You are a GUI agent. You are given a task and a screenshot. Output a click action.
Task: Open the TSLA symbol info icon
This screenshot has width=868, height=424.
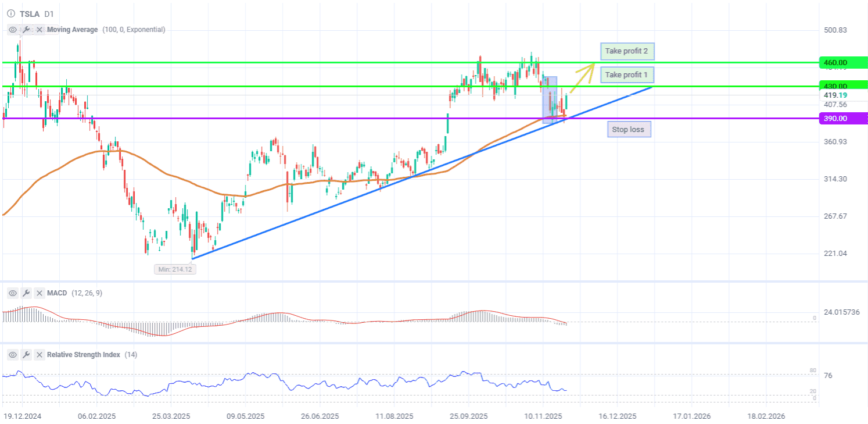pyautogui.click(x=10, y=13)
